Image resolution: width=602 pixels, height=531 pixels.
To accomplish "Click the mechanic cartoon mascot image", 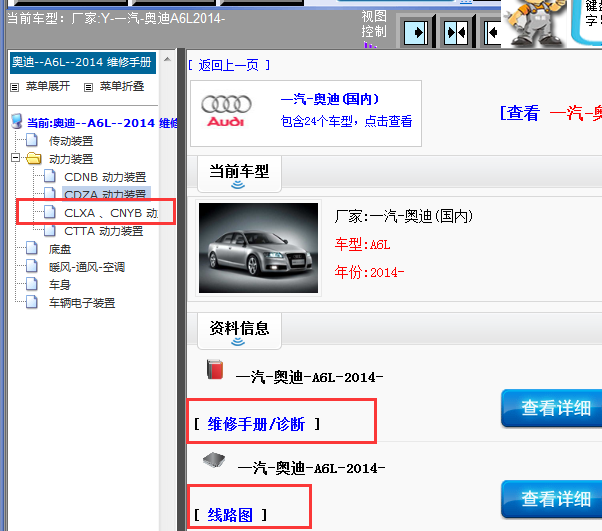I will point(534,23).
